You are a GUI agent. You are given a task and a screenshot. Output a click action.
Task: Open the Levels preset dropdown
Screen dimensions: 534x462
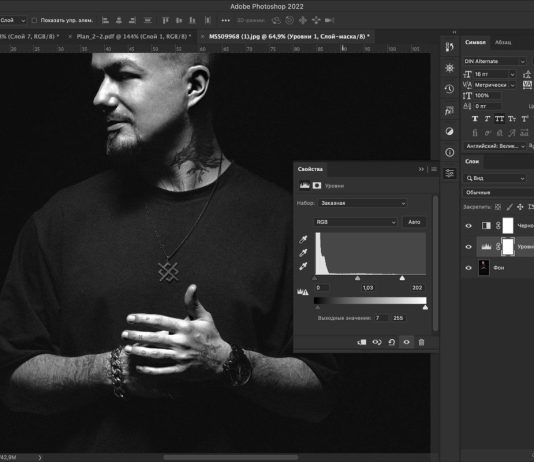(x=363, y=203)
